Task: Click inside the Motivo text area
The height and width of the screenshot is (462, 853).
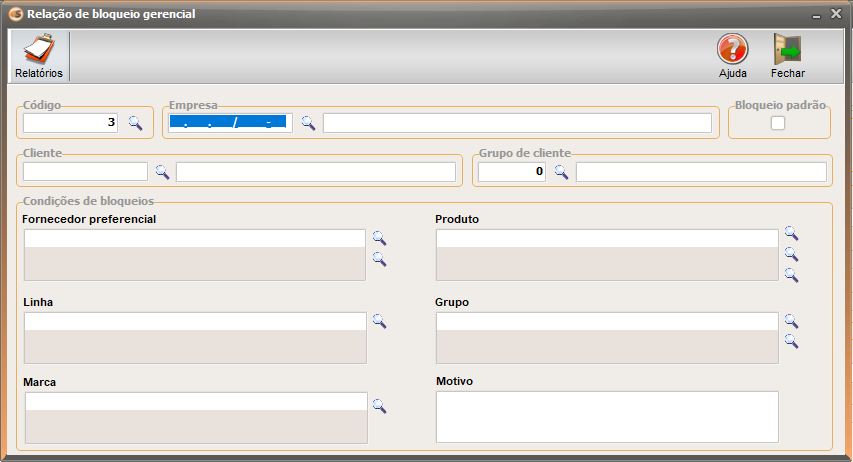Action: pyautogui.click(x=607, y=416)
